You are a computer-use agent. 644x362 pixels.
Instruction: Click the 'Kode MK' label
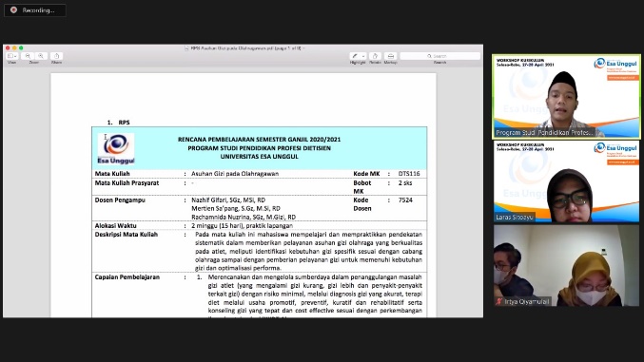[366, 174]
